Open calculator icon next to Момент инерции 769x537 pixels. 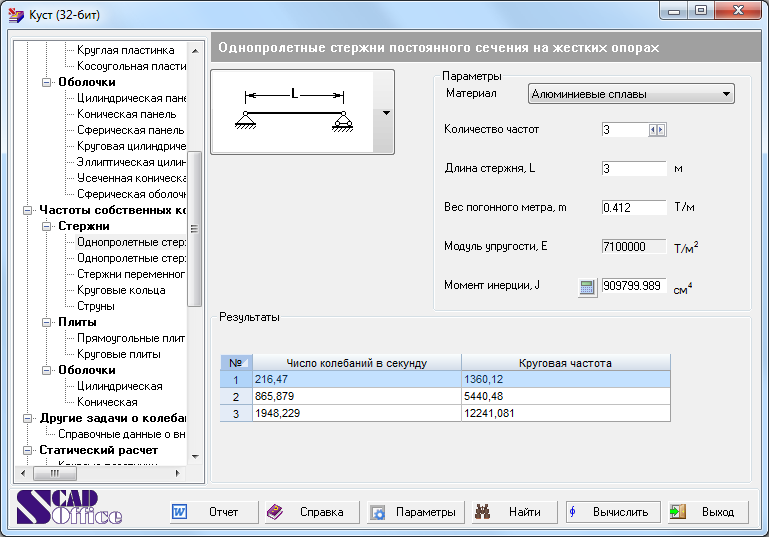pyautogui.click(x=587, y=287)
